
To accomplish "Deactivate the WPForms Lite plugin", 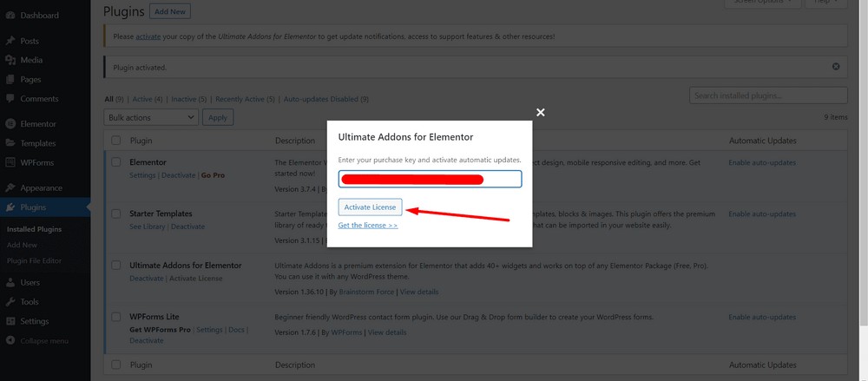I will pos(146,340).
